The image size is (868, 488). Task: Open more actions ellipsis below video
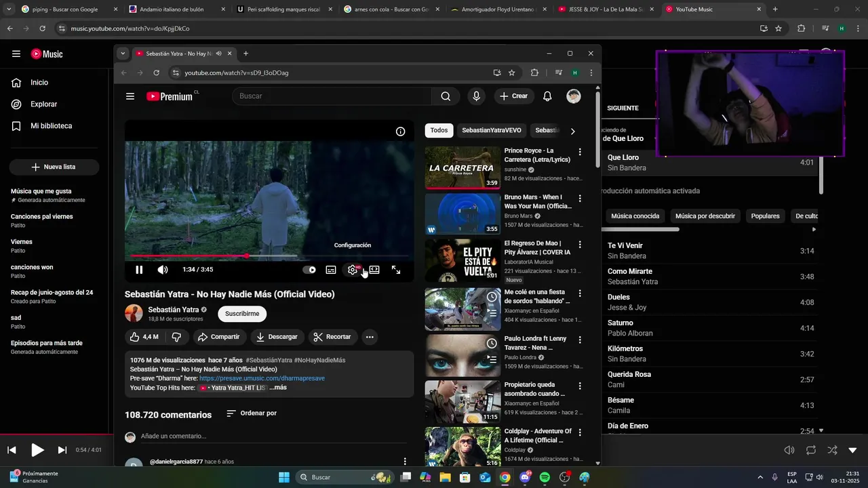(x=370, y=337)
